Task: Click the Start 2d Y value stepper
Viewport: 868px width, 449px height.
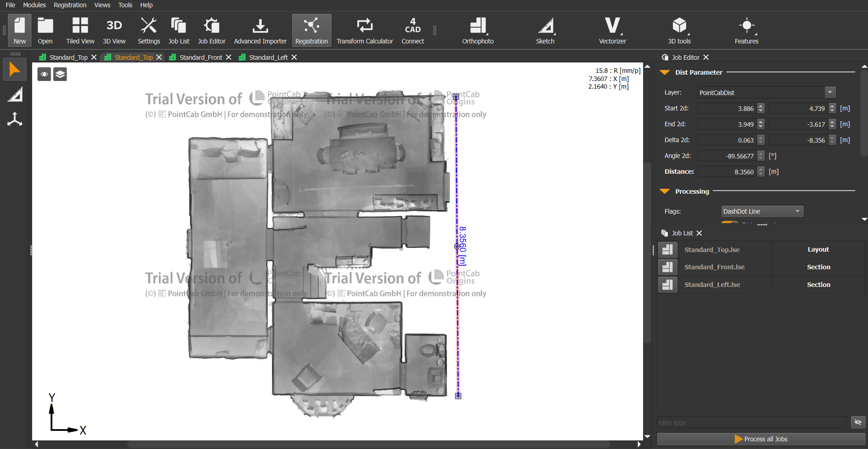Action: [832, 108]
